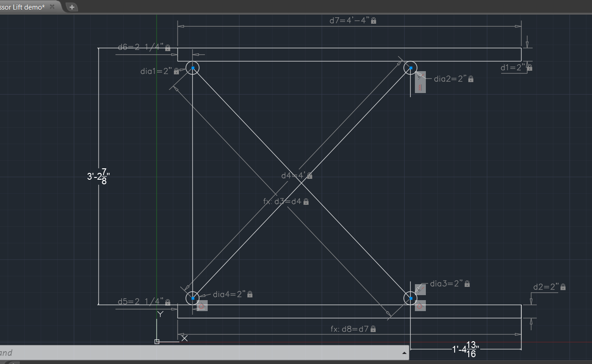
Task: Click the lock icon beside dia4=2"
Action: coord(250,294)
